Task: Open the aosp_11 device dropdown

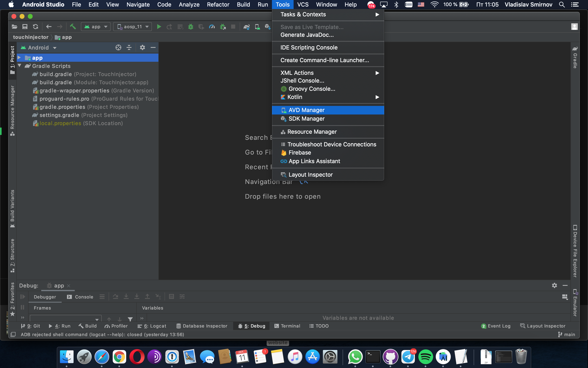Action: click(133, 27)
